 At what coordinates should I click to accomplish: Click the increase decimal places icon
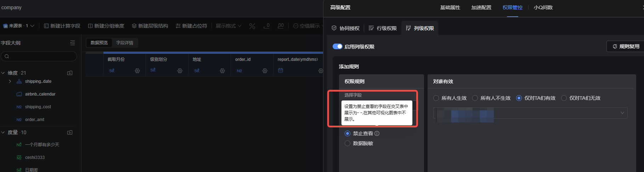click(281, 26)
